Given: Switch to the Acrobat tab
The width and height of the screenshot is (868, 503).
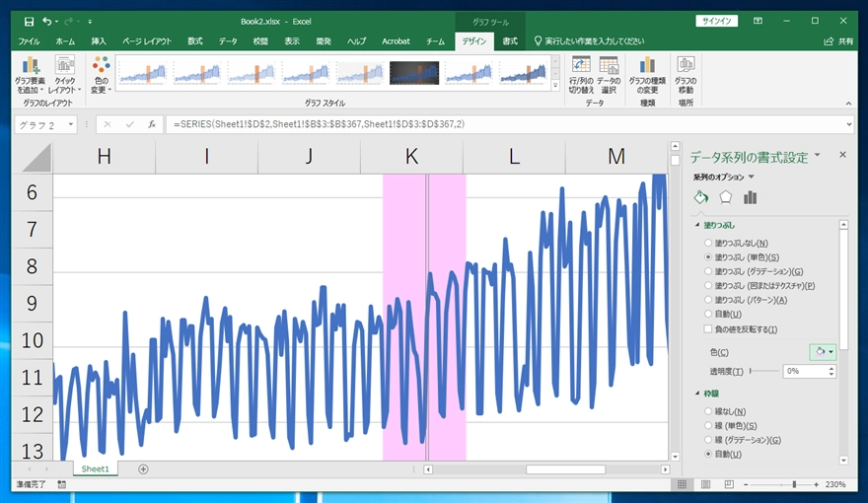Looking at the screenshot, I should pyautogui.click(x=396, y=41).
